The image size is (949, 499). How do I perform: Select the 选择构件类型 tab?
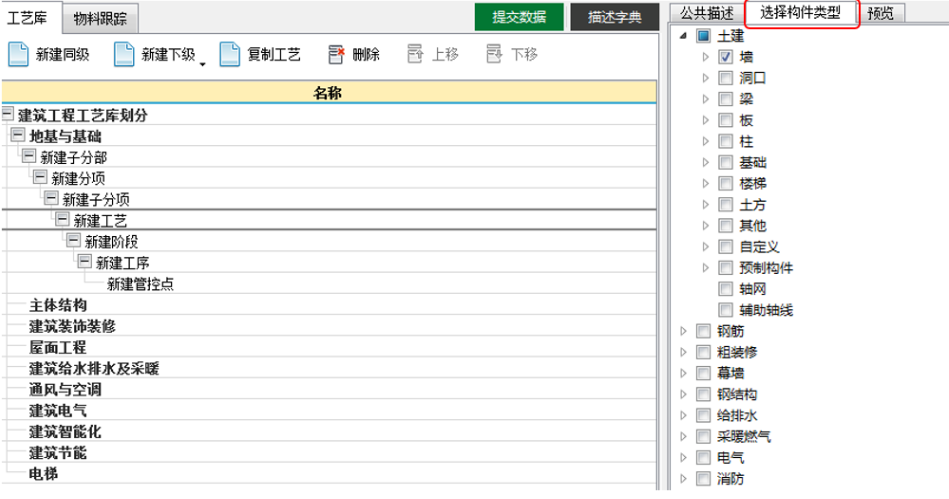point(801,13)
